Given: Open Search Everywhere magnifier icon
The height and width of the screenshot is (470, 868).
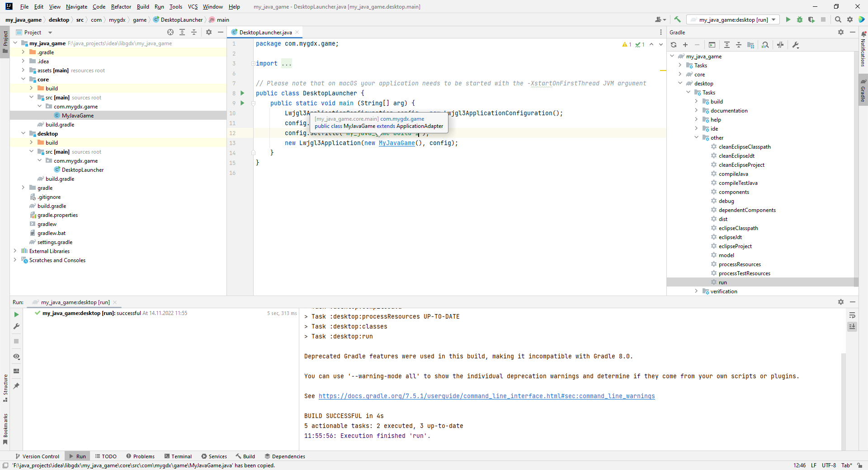Looking at the screenshot, I should 838,19.
